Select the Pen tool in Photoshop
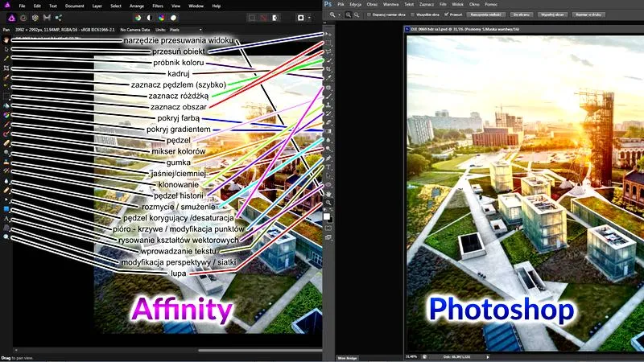 [x=328, y=158]
